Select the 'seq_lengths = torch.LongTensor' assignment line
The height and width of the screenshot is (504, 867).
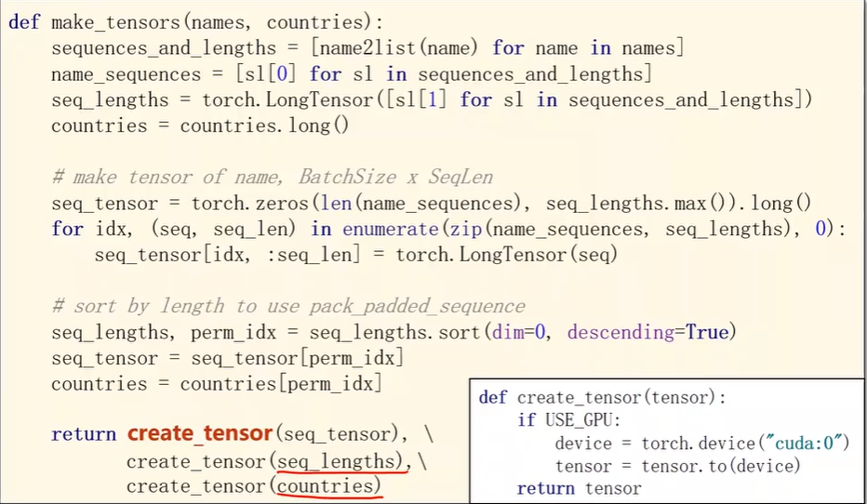432,100
